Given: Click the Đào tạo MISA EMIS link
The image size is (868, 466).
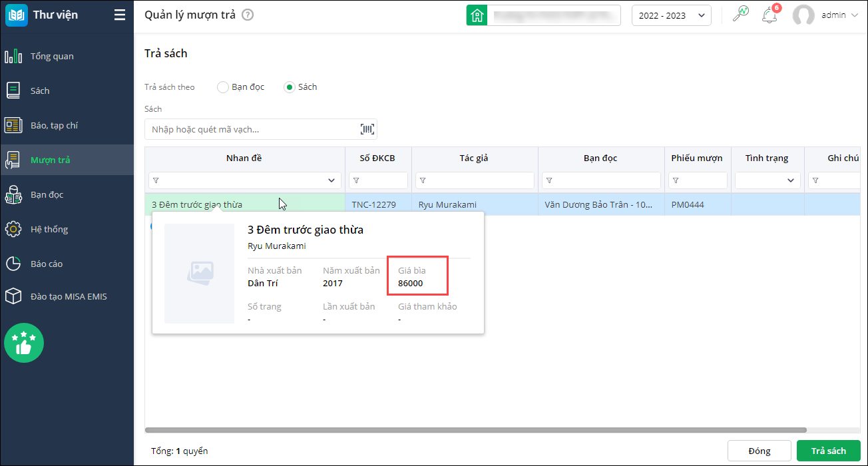Looking at the screenshot, I should click(69, 296).
